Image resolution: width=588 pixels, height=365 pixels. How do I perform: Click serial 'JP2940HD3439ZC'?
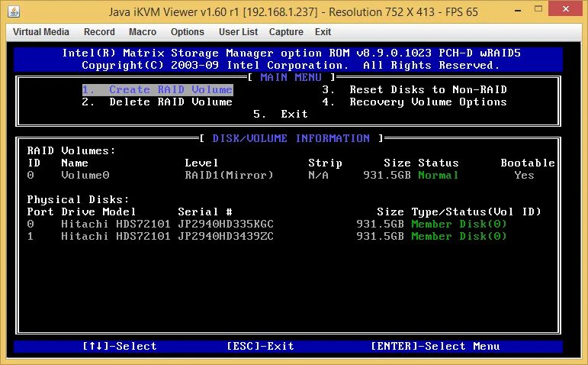tap(226, 236)
